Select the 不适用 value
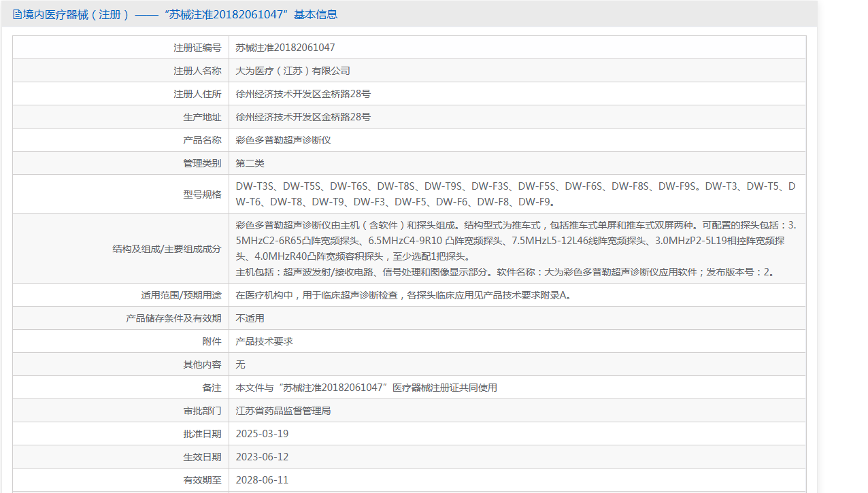The width and height of the screenshot is (868, 493). pos(250,318)
